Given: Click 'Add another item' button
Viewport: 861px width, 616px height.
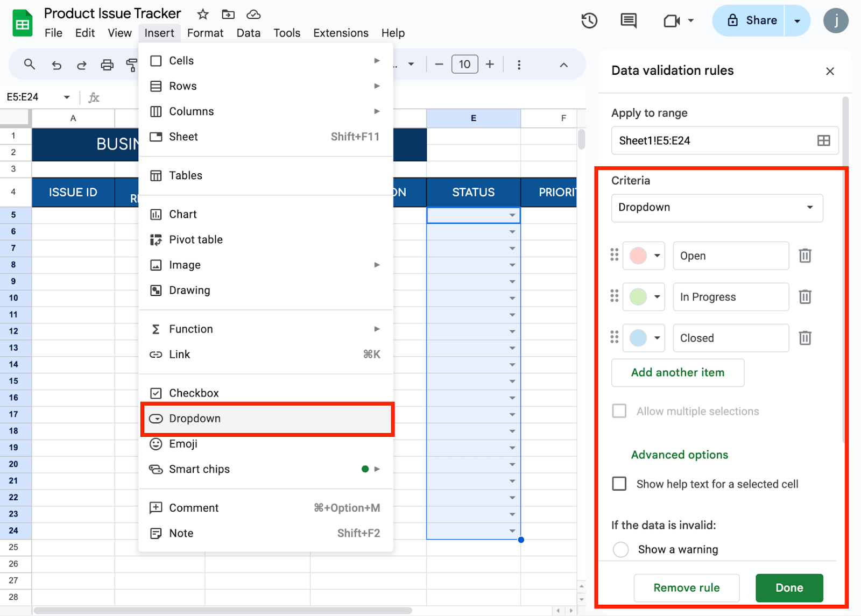Looking at the screenshot, I should 677,372.
